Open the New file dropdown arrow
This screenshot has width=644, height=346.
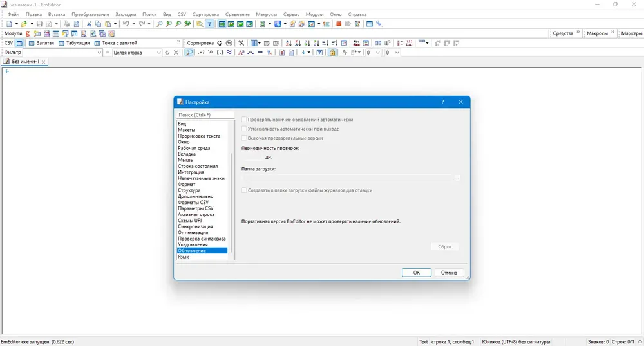click(x=17, y=24)
